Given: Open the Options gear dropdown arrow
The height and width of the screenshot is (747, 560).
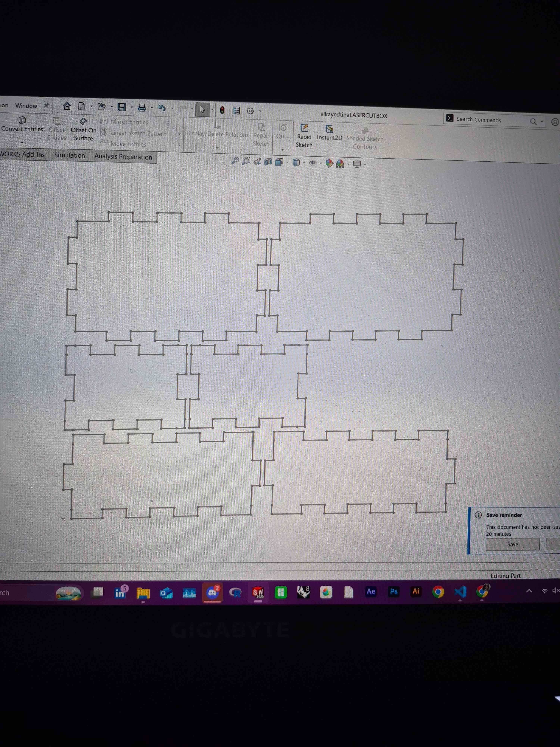Looking at the screenshot, I should (260, 111).
